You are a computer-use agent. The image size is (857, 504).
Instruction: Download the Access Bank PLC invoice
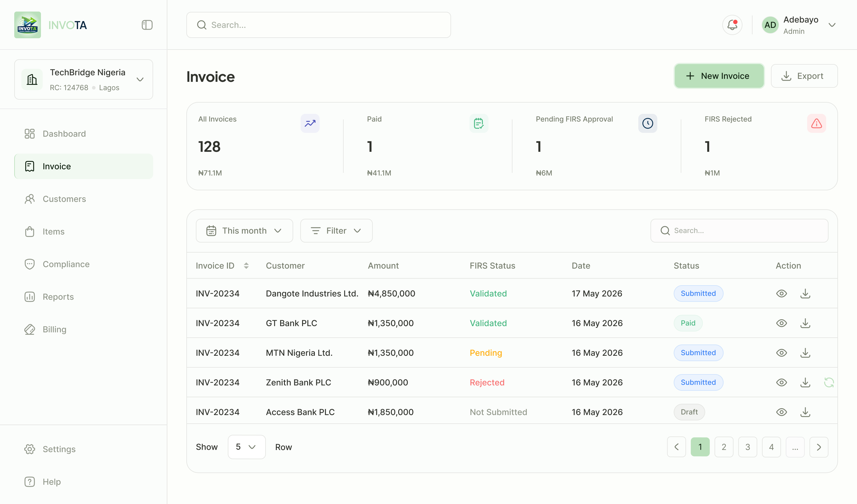805,412
